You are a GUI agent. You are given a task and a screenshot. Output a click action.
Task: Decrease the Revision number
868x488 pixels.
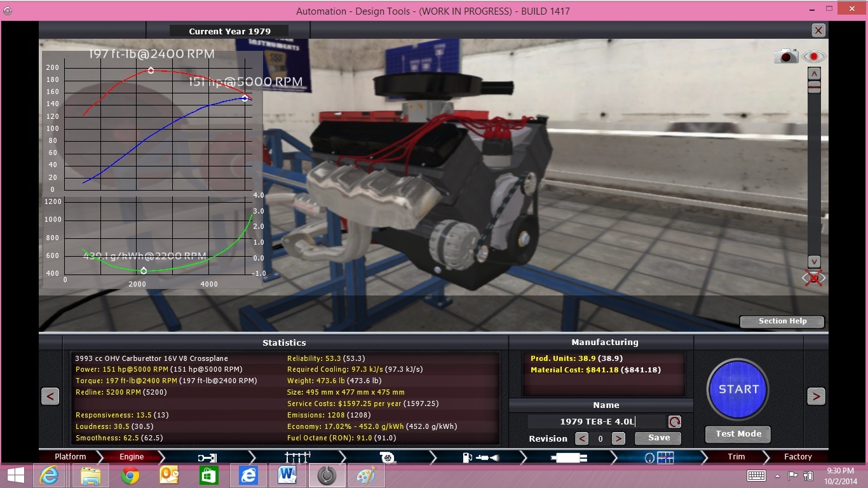point(581,438)
